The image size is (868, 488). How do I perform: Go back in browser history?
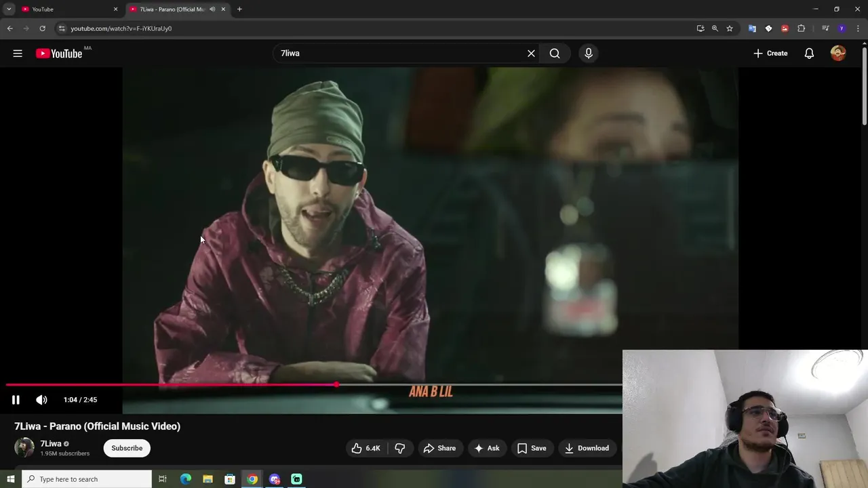point(10,28)
